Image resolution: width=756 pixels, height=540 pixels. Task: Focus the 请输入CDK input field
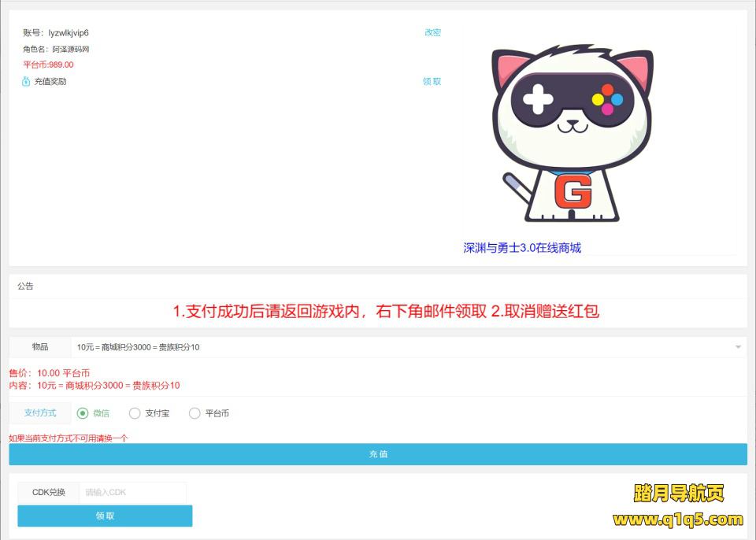pos(132,493)
